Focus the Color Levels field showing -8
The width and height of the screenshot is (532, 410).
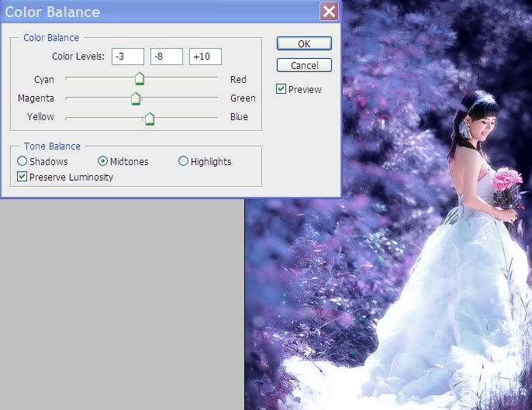166,57
